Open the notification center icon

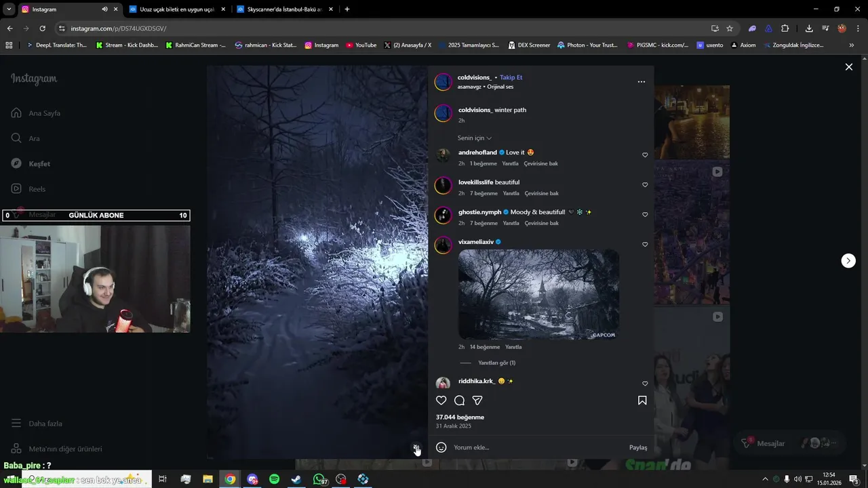854,479
